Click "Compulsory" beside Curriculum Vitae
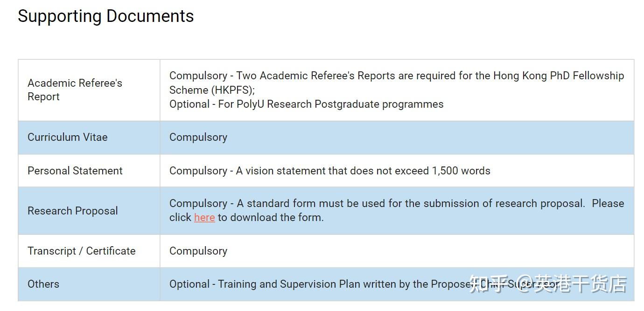Image resolution: width=644 pixels, height=311 pixels. tap(198, 137)
